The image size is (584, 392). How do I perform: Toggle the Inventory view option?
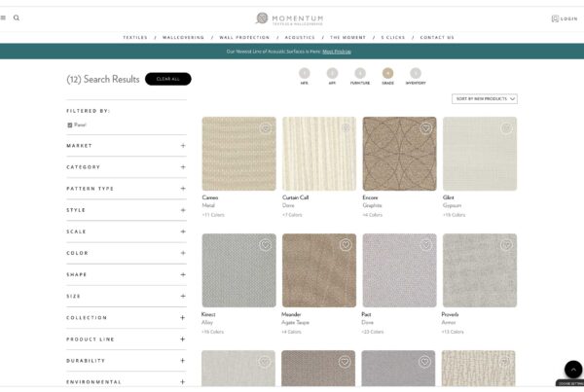tap(416, 73)
